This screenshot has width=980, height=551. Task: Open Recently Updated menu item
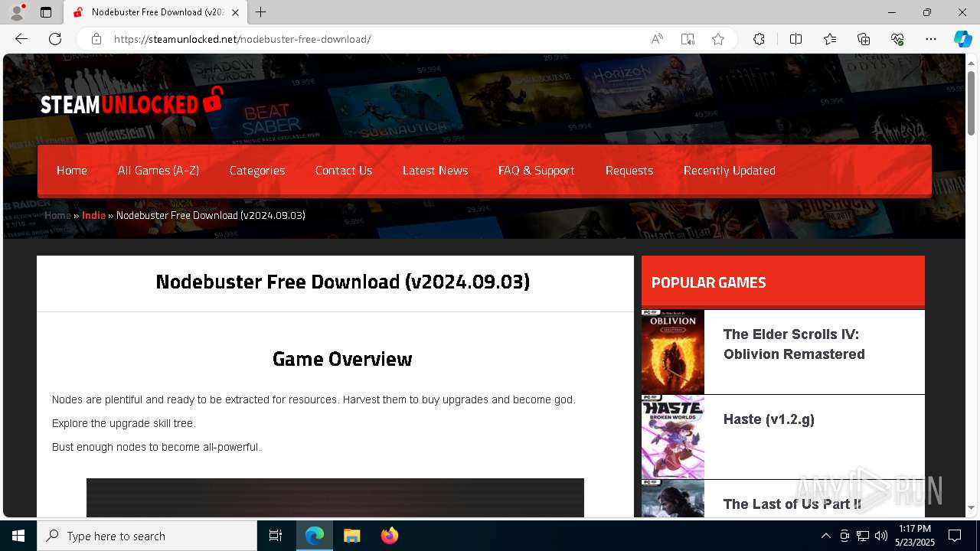point(730,171)
